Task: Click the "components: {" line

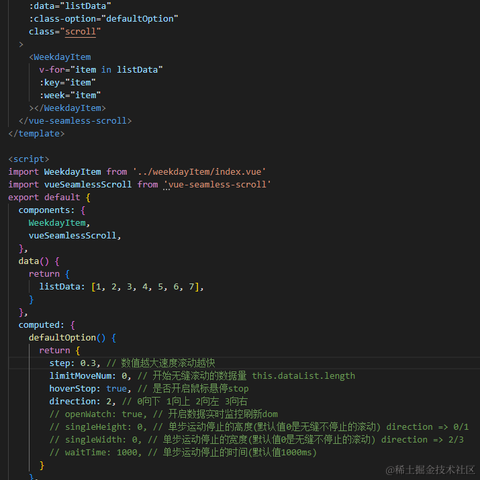Action: point(52,210)
